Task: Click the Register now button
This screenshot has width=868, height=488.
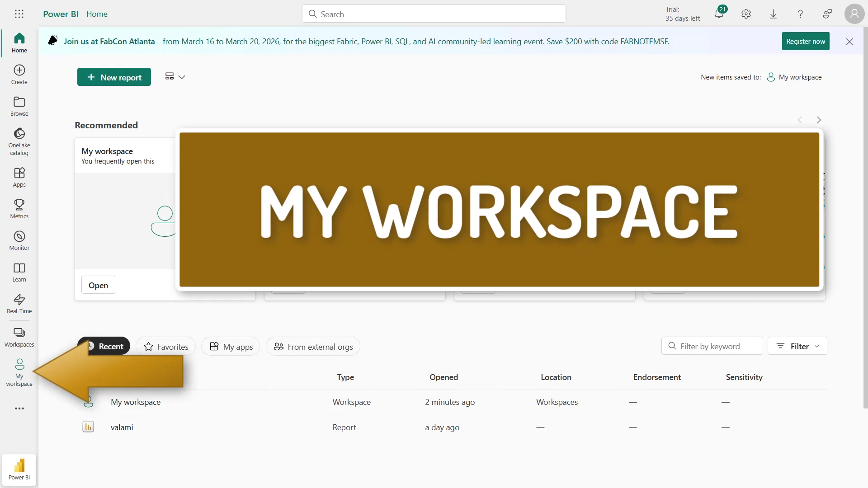Action: point(806,41)
